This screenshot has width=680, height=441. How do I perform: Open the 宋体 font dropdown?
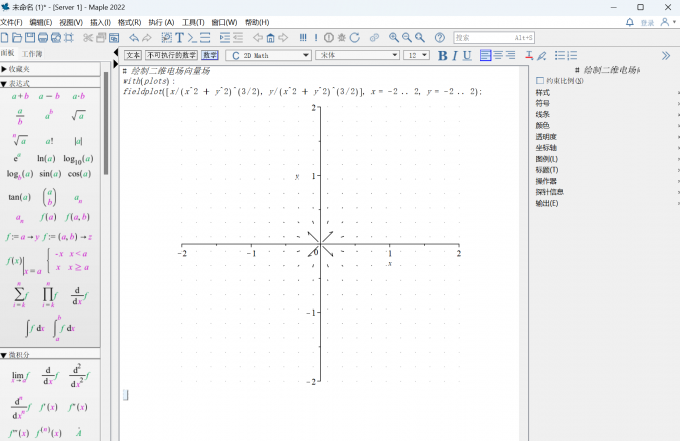[358, 56]
